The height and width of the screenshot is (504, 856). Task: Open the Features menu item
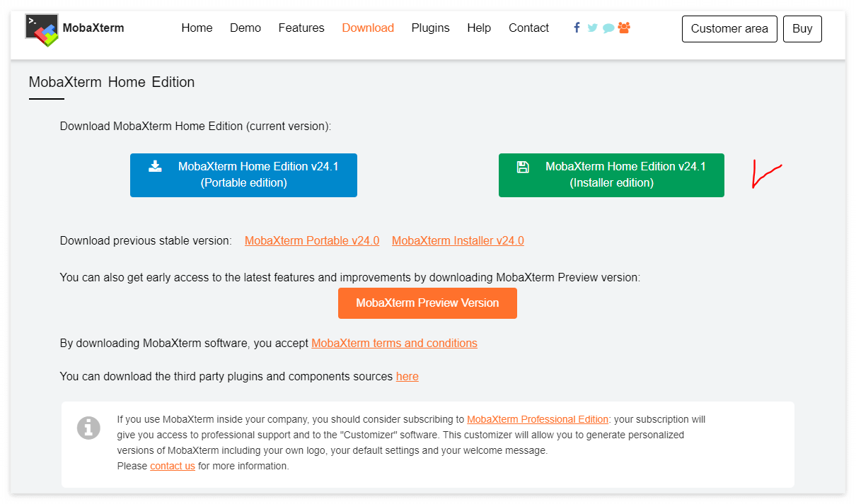(x=301, y=28)
